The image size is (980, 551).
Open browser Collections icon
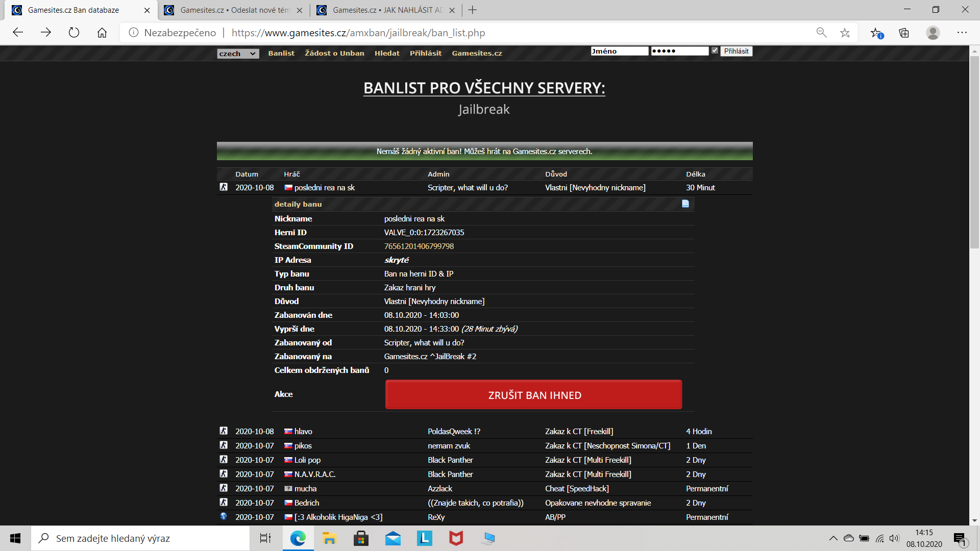pos(904,33)
